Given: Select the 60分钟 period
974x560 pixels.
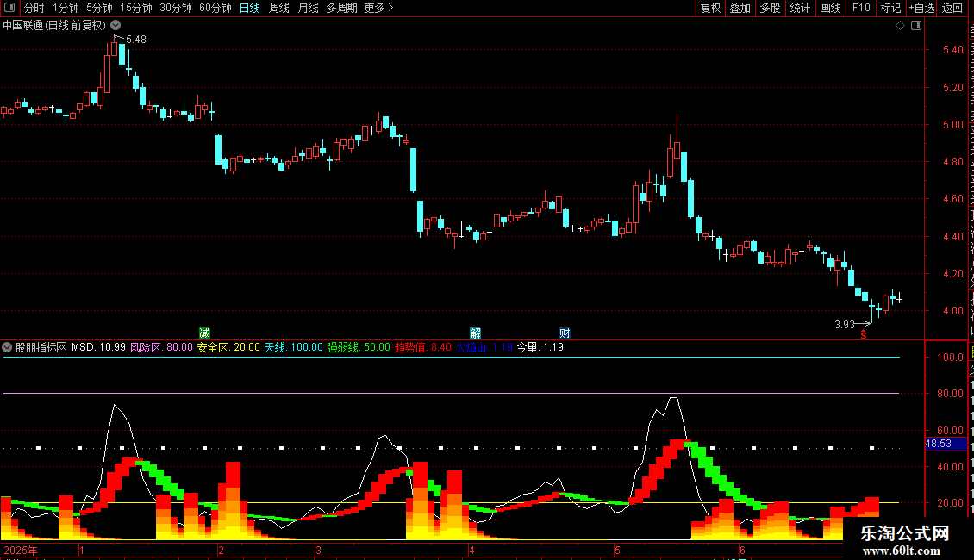Looking at the screenshot, I should (215, 8).
